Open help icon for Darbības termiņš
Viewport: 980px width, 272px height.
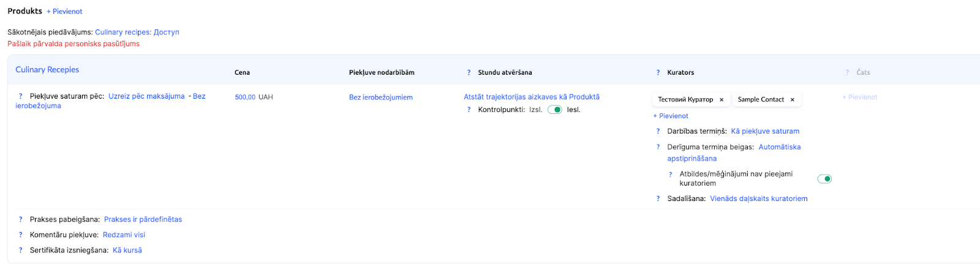[658, 132]
